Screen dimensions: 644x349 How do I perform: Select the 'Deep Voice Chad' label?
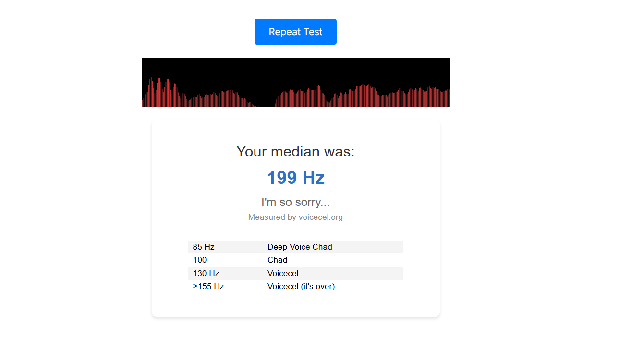pos(300,247)
